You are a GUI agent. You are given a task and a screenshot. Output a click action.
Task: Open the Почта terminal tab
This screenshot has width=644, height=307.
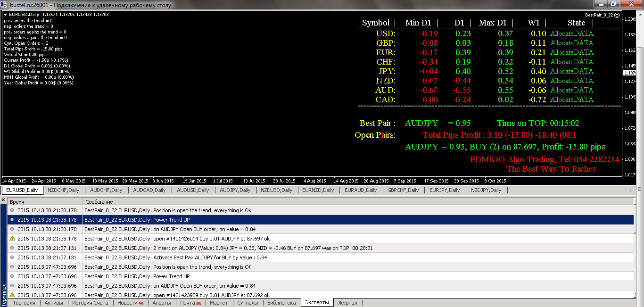click(190, 303)
